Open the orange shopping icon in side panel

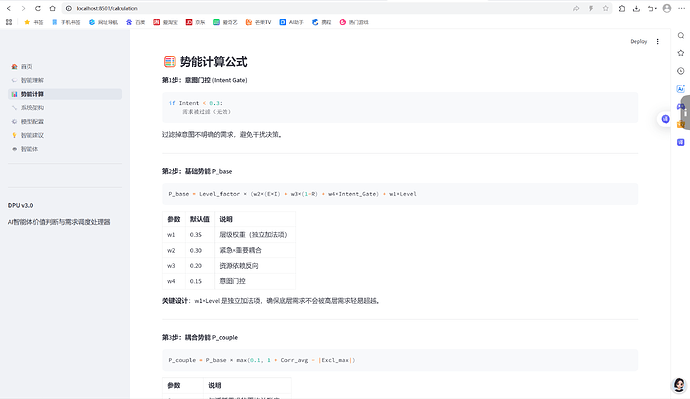click(x=680, y=125)
